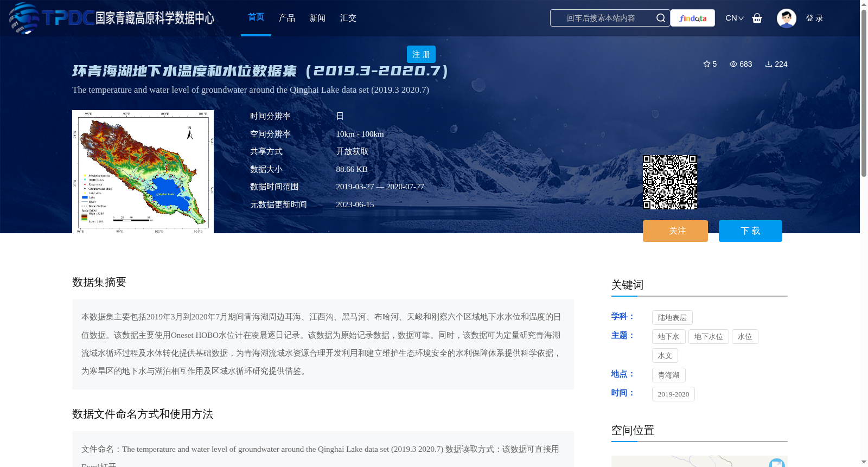
Task: Select the 青海湖 location tag
Action: pos(668,375)
